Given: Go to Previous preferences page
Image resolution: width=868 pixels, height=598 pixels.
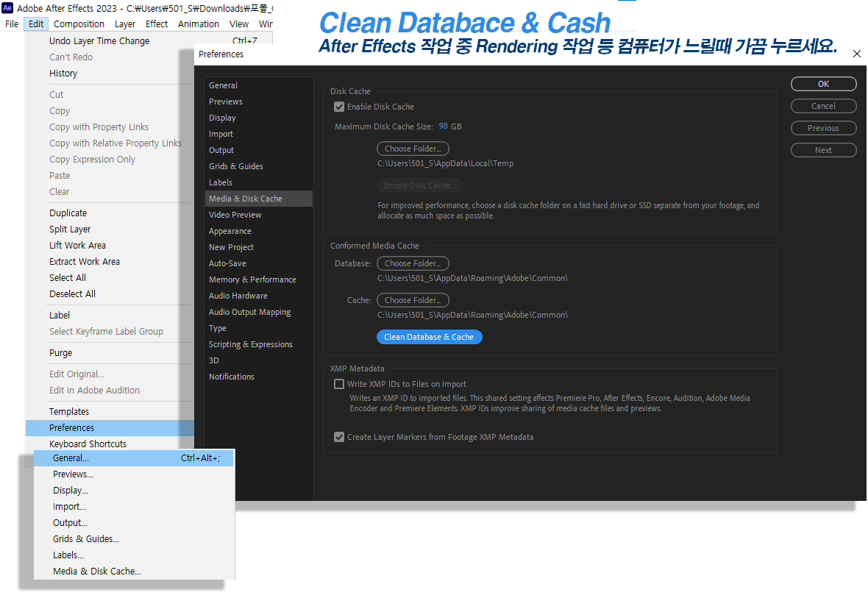Looking at the screenshot, I should (x=824, y=129).
